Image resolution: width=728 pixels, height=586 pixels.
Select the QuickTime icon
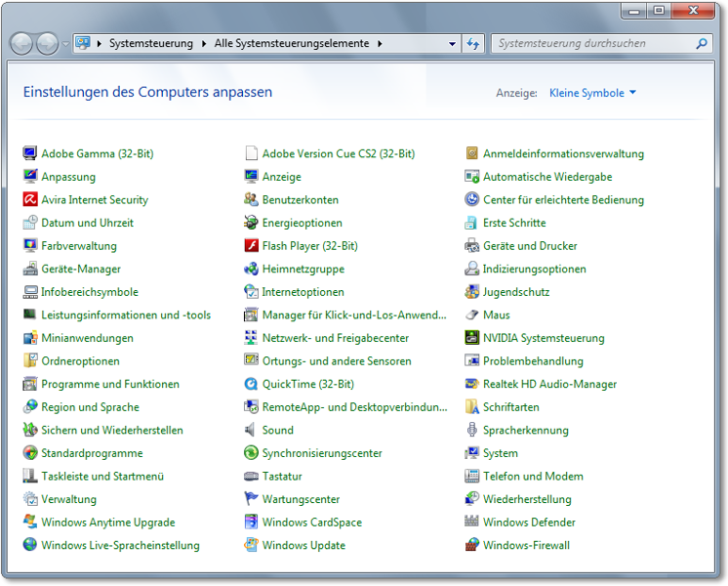pyautogui.click(x=252, y=384)
